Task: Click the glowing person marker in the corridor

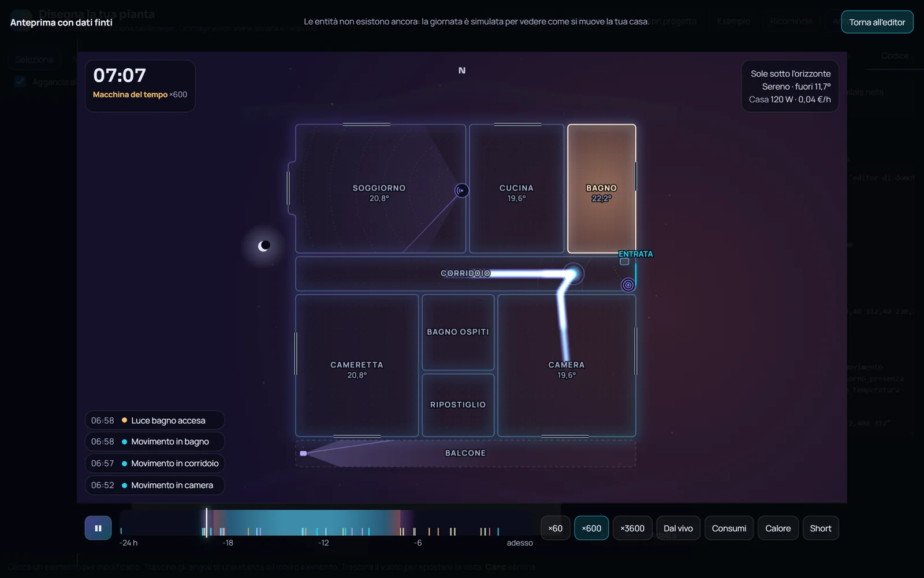Action: 573,273
